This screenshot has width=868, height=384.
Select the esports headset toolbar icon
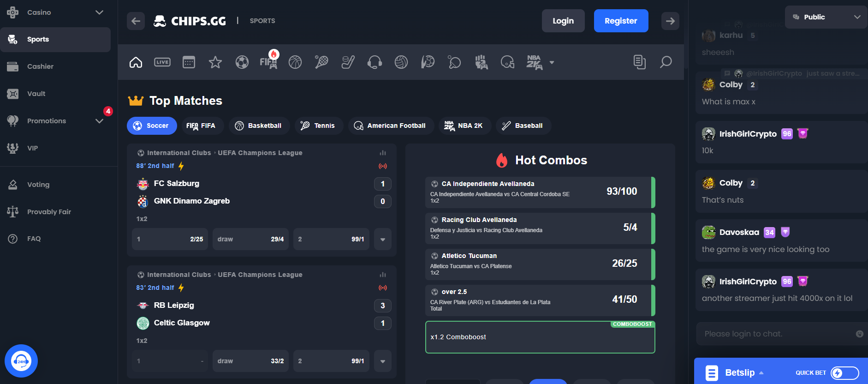click(375, 62)
